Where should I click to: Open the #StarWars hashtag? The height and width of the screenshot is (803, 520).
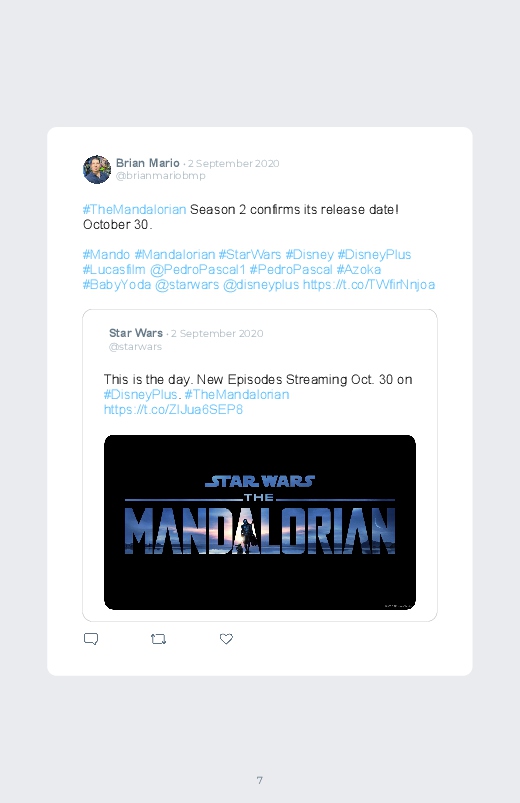tap(250, 255)
